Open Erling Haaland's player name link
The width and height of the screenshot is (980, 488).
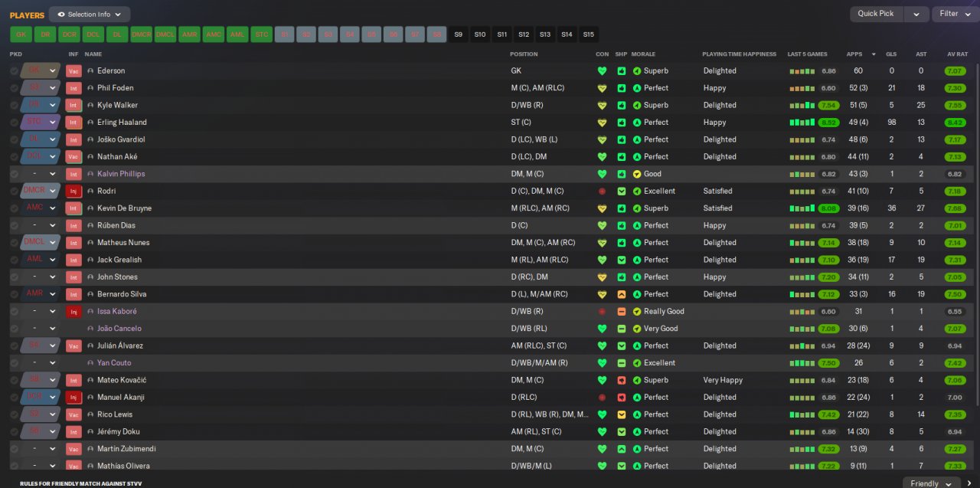point(122,123)
